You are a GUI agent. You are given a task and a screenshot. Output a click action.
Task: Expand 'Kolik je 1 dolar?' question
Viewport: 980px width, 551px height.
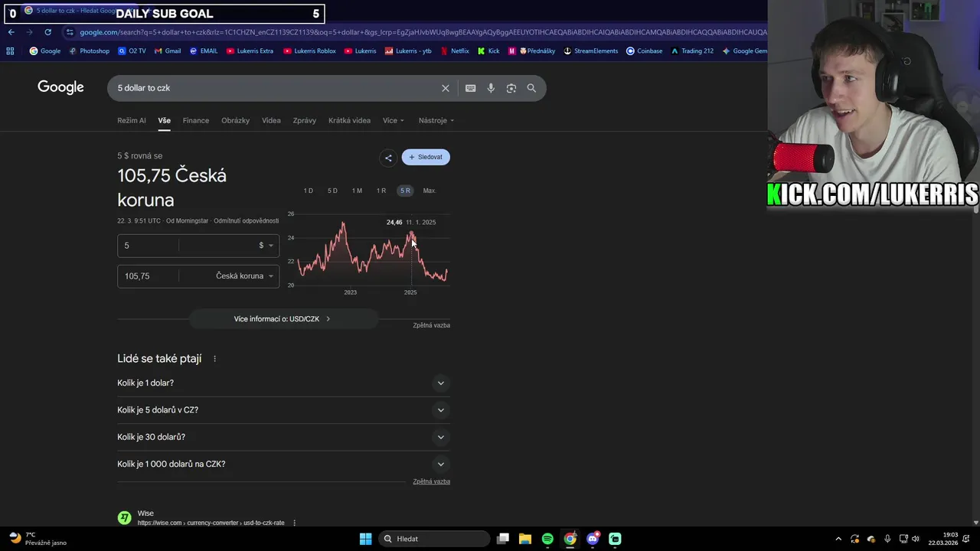click(283, 383)
